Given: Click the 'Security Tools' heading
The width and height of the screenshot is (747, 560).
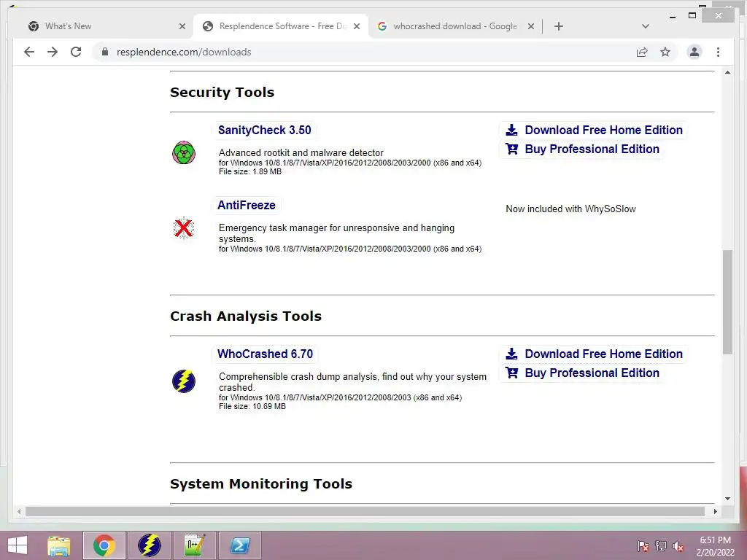Looking at the screenshot, I should tap(222, 92).
